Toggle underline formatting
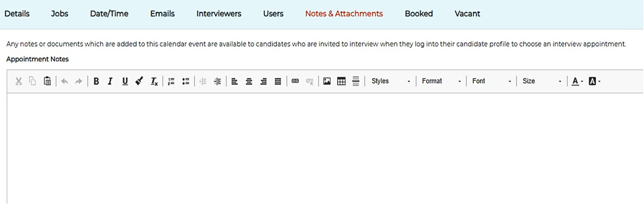644x212 pixels. [125, 81]
